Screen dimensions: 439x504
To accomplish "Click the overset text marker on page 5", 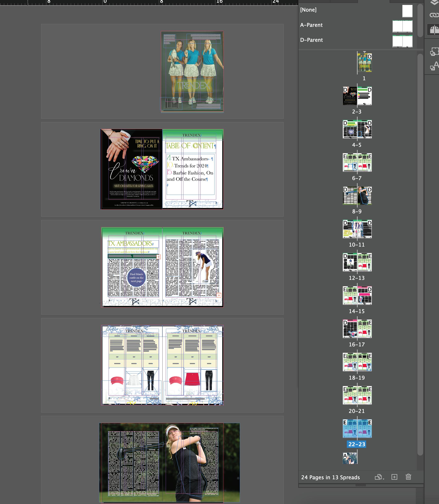I will tap(219, 295).
